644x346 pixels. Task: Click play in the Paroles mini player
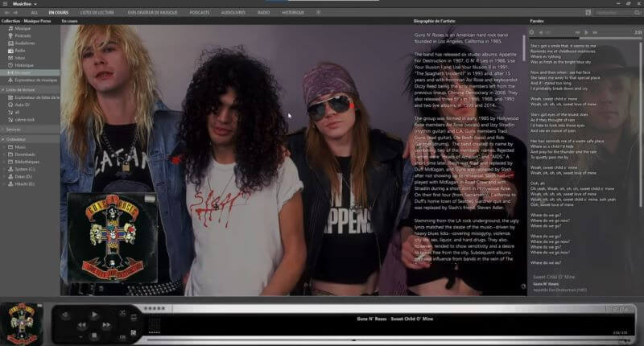pos(586,32)
